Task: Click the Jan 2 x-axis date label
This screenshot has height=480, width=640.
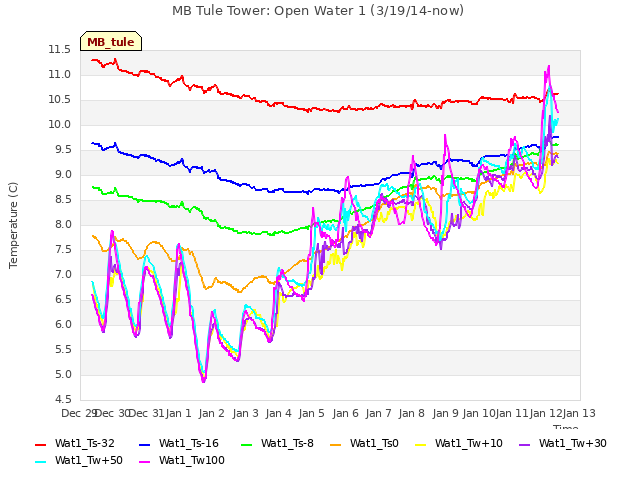Action: (x=212, y=413)
